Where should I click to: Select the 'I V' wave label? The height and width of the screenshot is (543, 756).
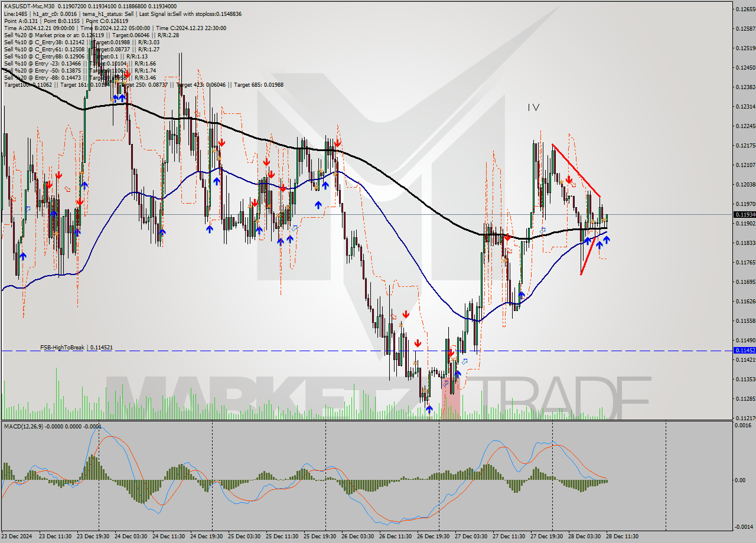[533, 107]
